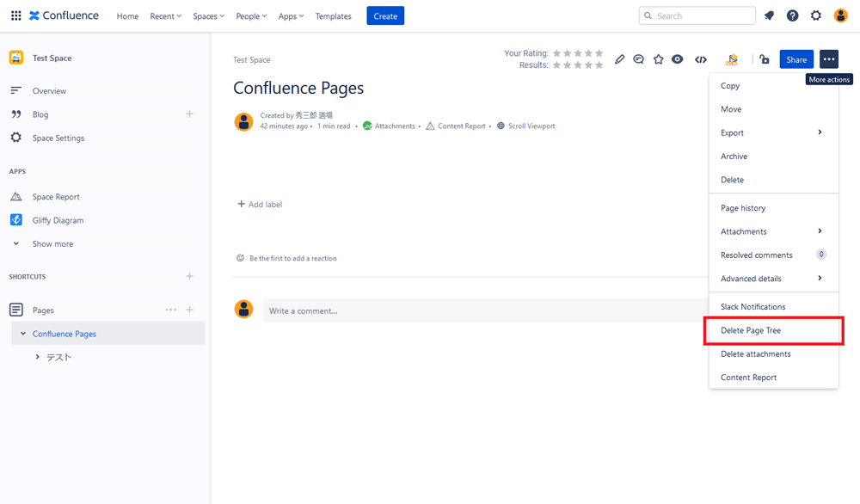Click the Confluence logo

(x=64, y=15)
